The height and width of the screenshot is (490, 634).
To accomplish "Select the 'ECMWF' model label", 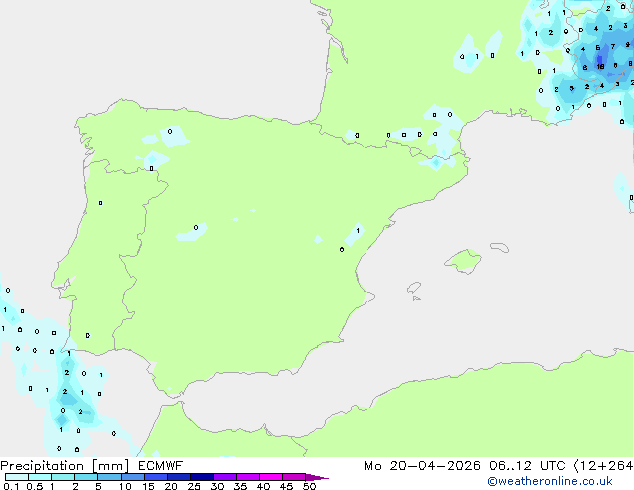I will point(161,466).
